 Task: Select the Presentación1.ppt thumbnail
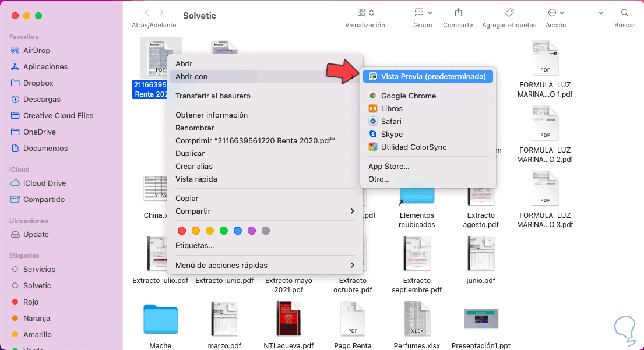[481, 319]
